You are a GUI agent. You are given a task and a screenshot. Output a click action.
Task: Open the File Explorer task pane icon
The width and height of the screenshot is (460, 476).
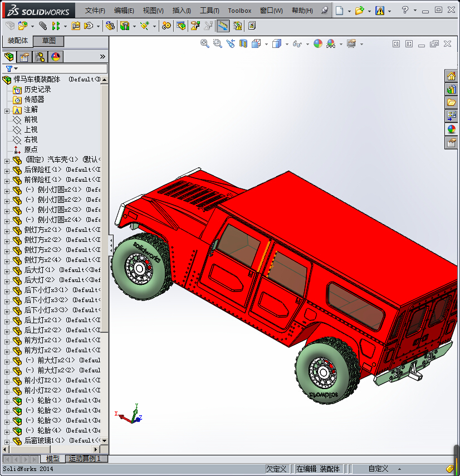click(x=451, y=103)
